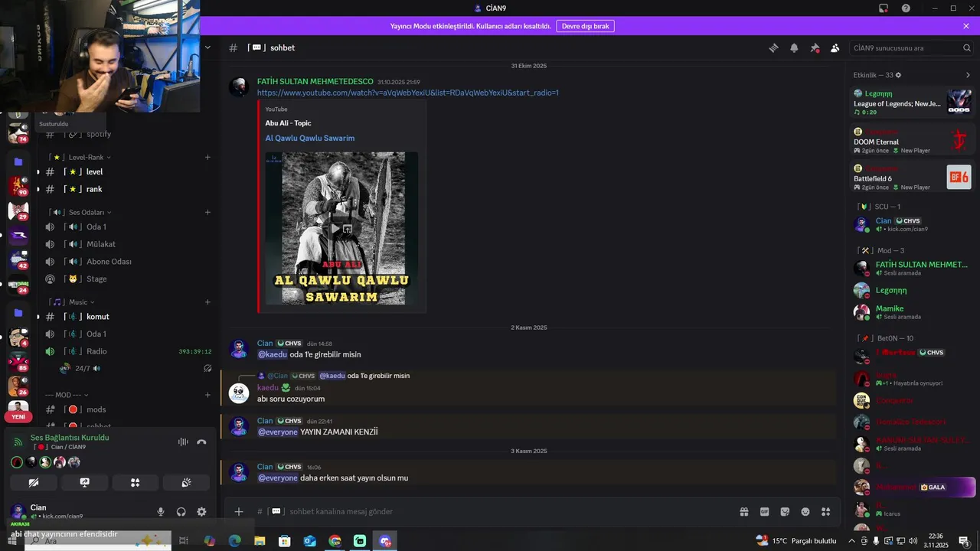
Task: Collapse the Ses Odaları category
Action: (x=85, y=212)
